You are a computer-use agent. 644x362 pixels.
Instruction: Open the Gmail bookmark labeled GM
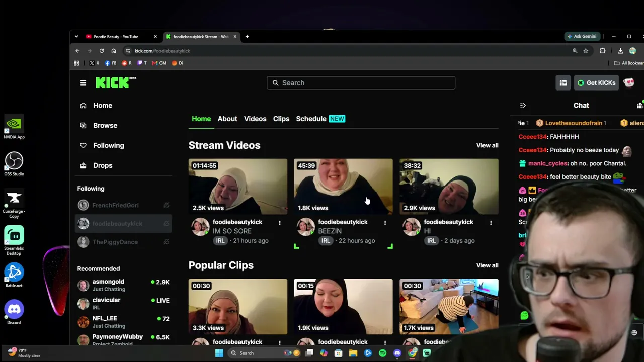click(159, 63)
